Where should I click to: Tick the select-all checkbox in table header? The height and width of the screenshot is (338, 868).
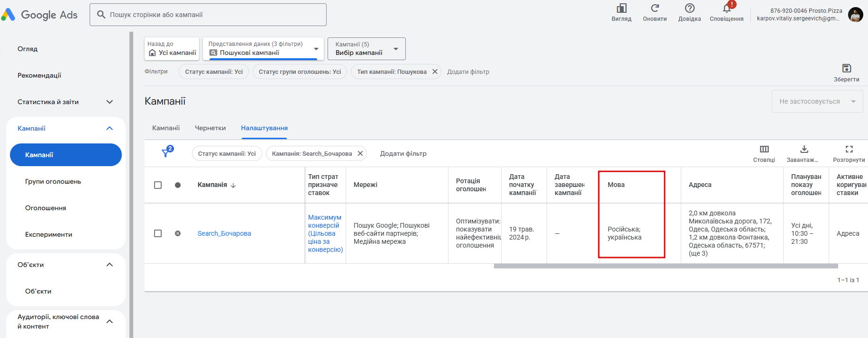coord(158,185)
